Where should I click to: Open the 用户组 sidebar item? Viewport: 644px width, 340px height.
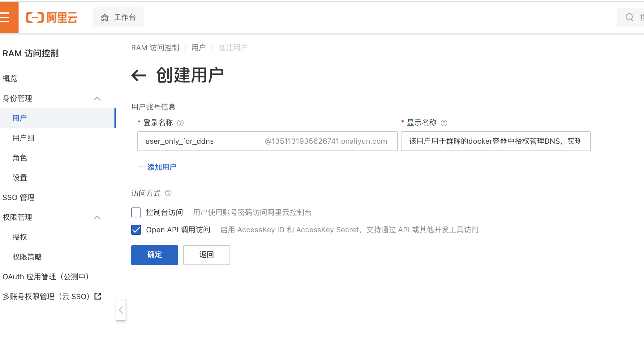click(24, 138)
